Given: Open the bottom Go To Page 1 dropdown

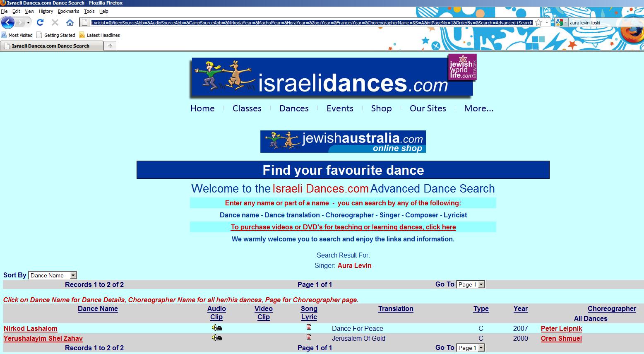Looking at the screenshot, I should [471, 348].
